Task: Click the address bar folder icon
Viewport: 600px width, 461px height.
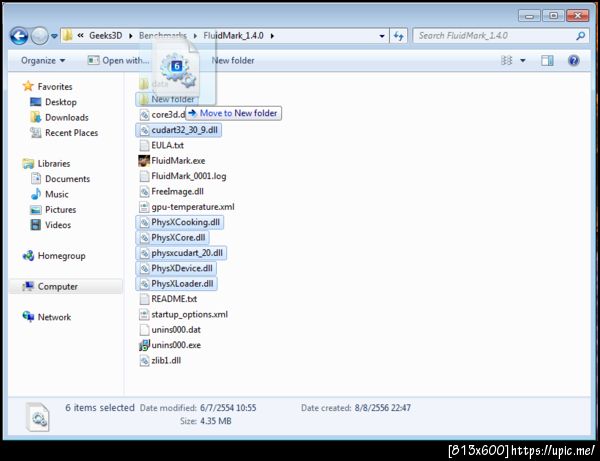Action: [x=67, y=36]
